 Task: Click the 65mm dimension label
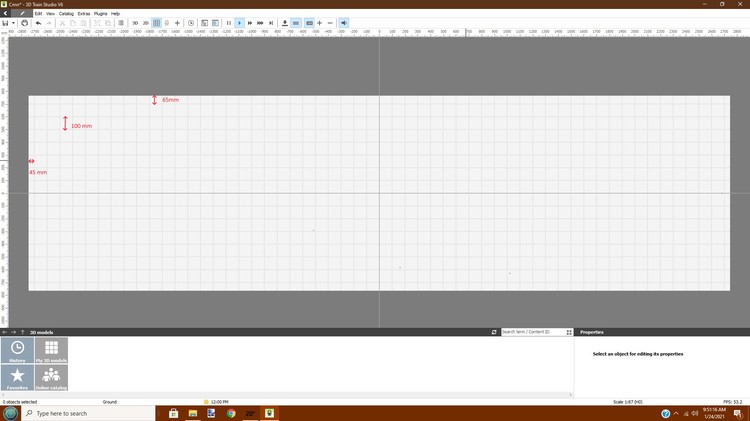[170, 100]
